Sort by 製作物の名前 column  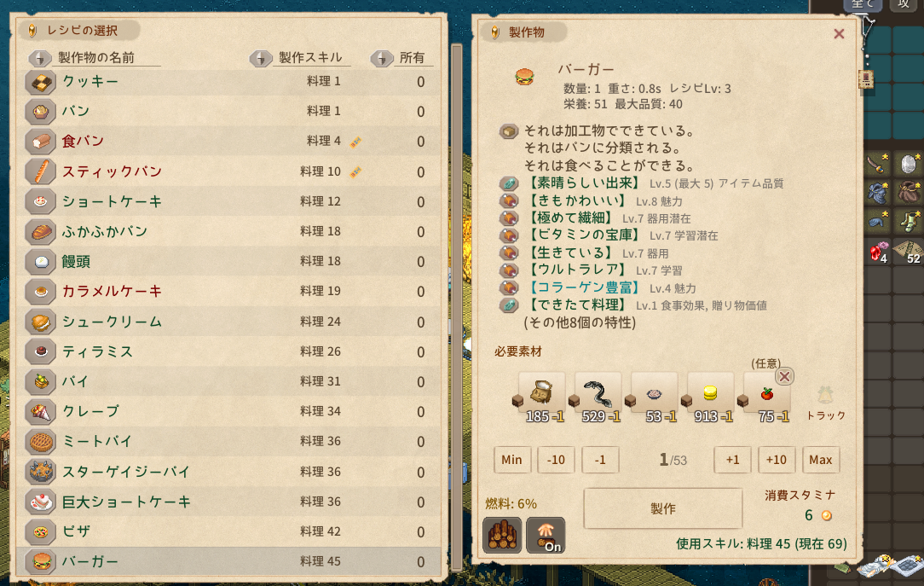[x=95, y=58]
